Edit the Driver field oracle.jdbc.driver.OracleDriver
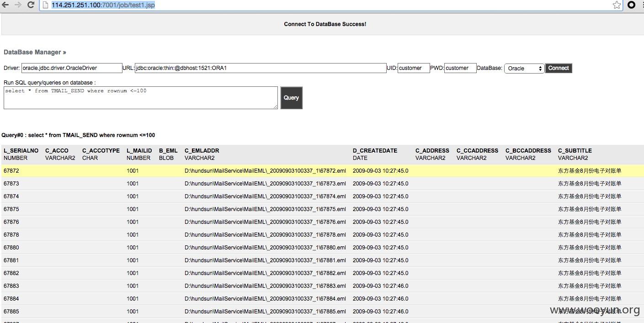 pos(72,68)
